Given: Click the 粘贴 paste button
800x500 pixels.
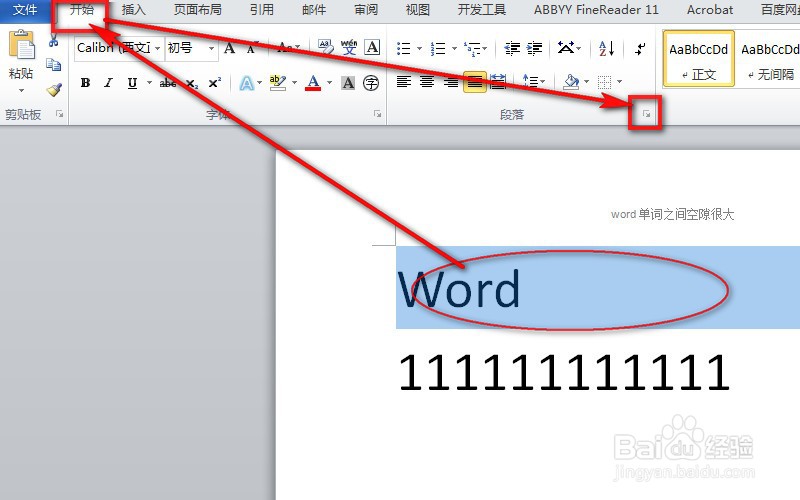Looking at the screenshot, I should click(x=21, y=54).
